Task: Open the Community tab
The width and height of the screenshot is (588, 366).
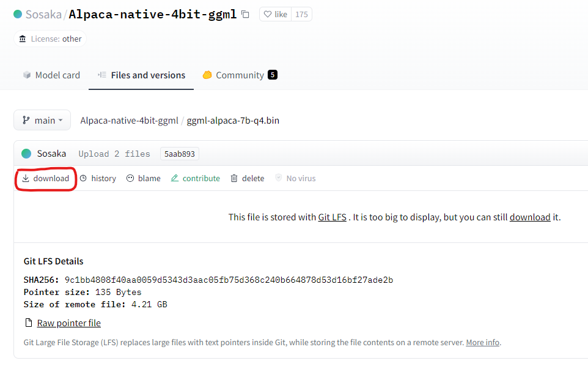Action: tap(240, 75)
